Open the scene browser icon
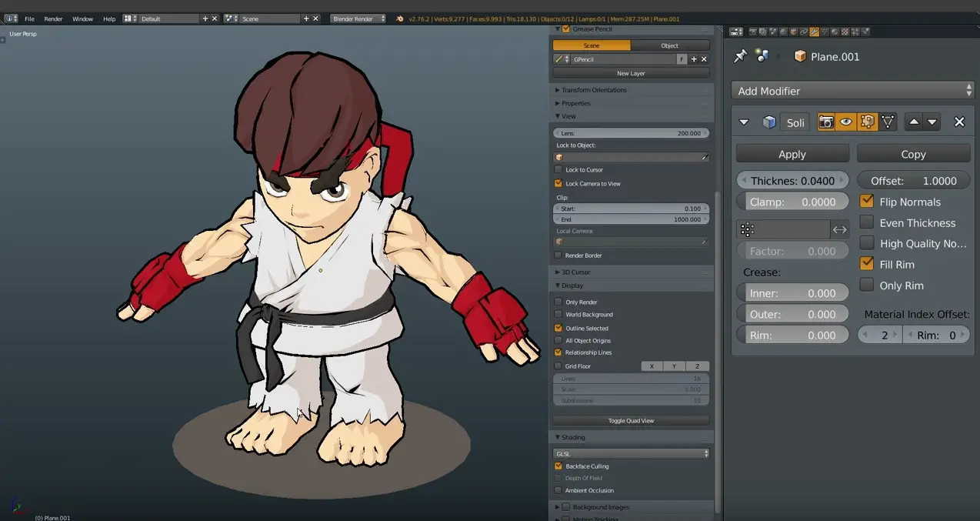The image size is (980, 521). [230, 18]
